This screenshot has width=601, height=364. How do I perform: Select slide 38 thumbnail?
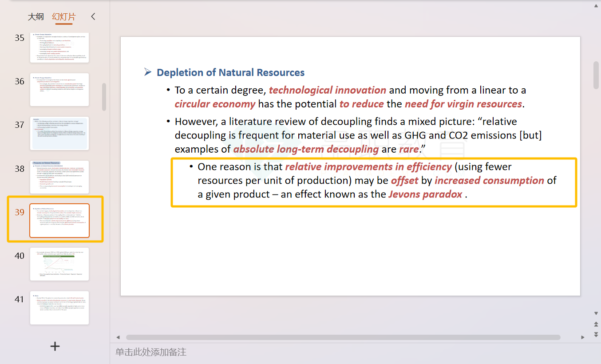(x=59, y=177)
